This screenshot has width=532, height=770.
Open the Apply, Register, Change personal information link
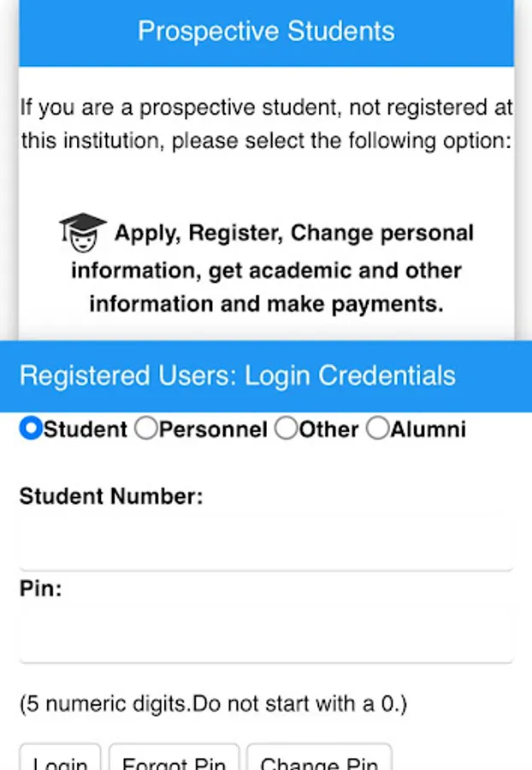(272, 269)
